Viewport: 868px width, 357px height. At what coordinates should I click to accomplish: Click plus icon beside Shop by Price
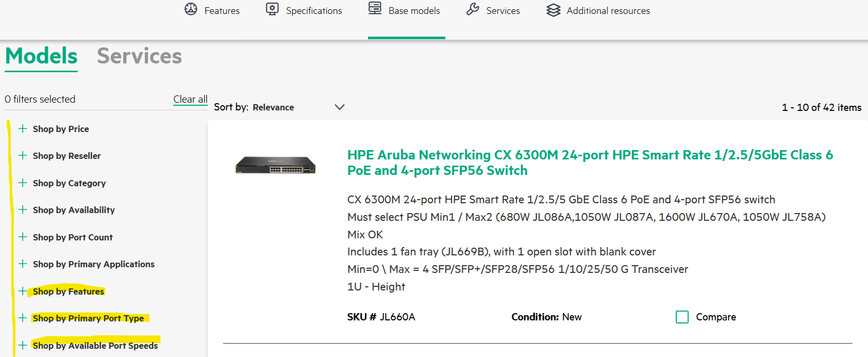point(23,128)
